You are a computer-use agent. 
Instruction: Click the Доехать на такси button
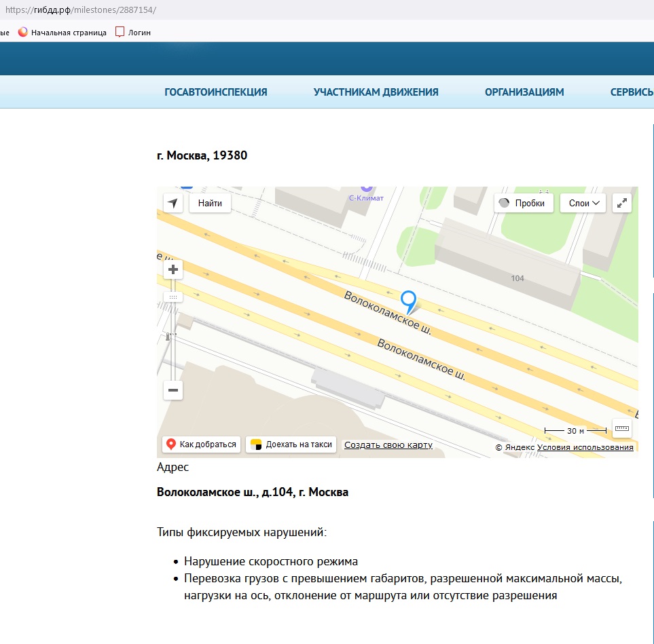[291, 444]
